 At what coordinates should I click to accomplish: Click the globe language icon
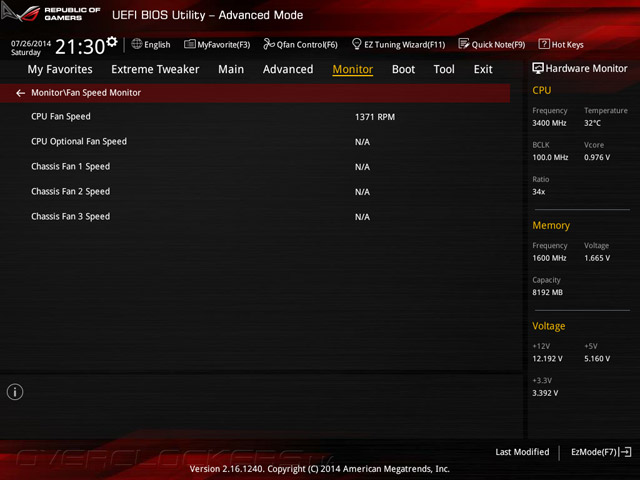pos(137,44)
